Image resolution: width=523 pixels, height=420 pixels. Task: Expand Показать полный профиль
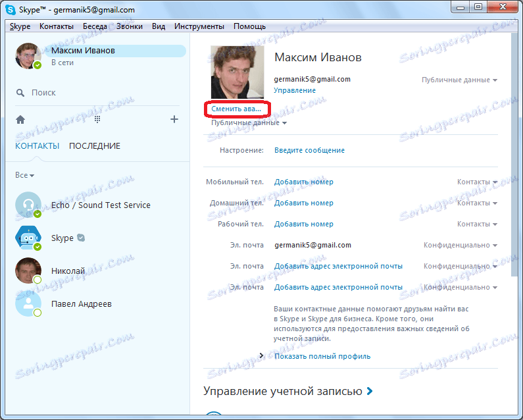point(322,356)
